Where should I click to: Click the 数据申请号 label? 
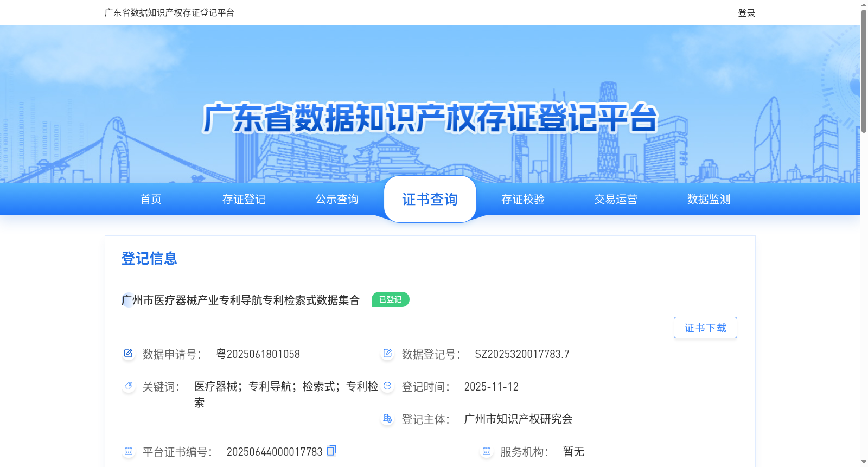click(x=172, y=354)
